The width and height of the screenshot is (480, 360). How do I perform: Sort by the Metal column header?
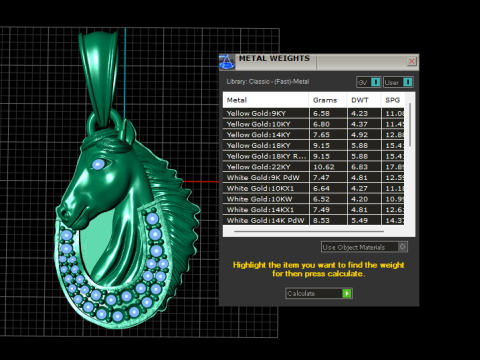[266, 100]
